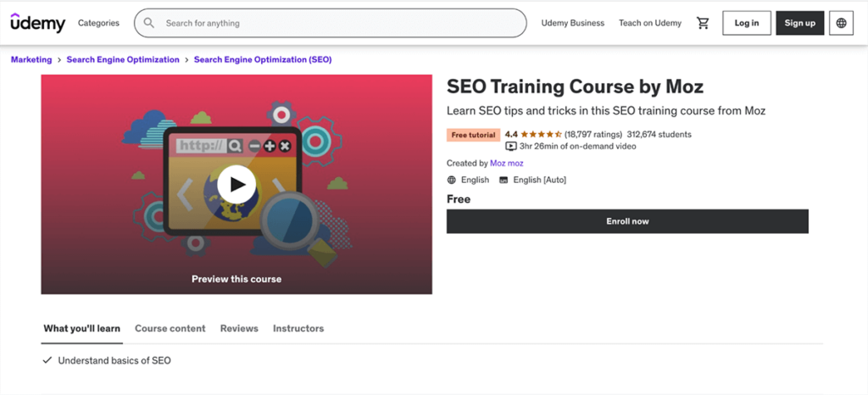The width and height of the screenshot is (868, 395).
Task: Click the five-star rating icons
Action: [541, 135]
